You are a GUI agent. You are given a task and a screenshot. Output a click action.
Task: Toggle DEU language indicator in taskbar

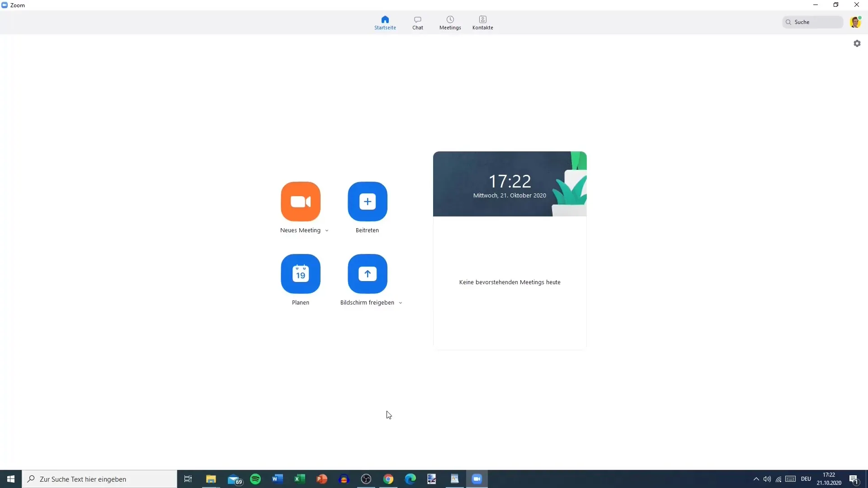point(806,479)
